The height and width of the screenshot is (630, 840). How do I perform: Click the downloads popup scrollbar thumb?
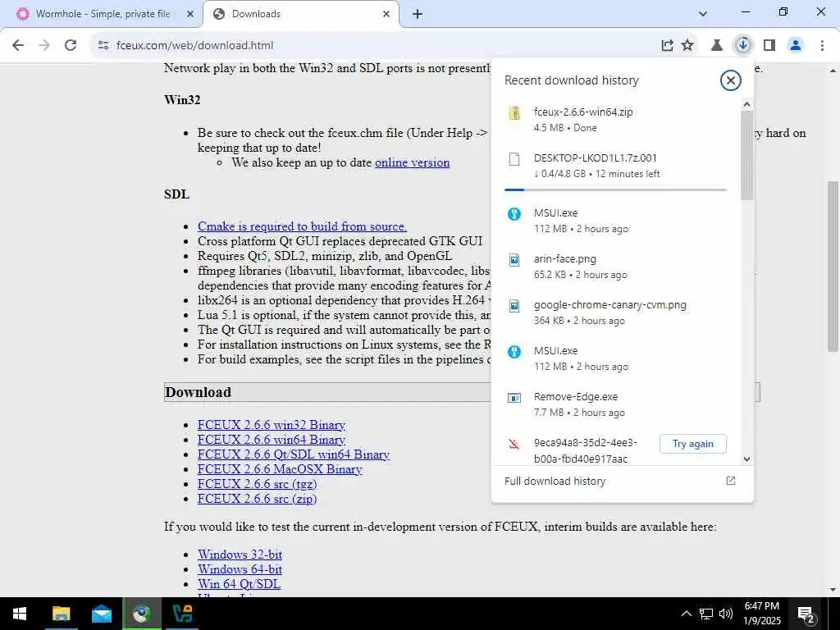(x=746, y=155)
